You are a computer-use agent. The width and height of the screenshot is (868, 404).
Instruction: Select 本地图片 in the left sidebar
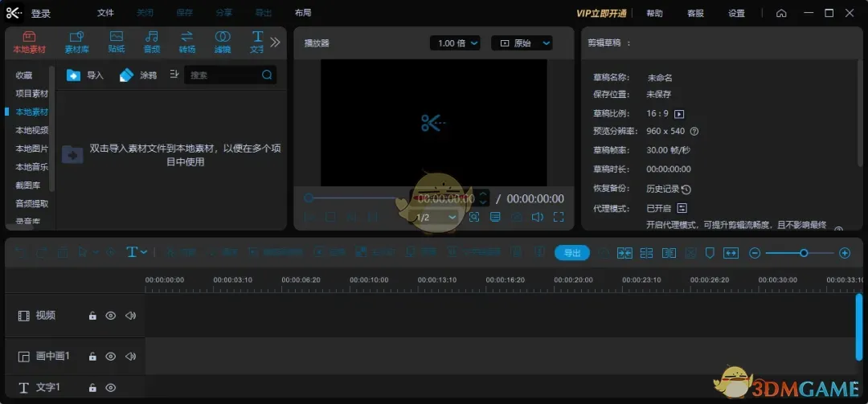[x=31, y=149]
